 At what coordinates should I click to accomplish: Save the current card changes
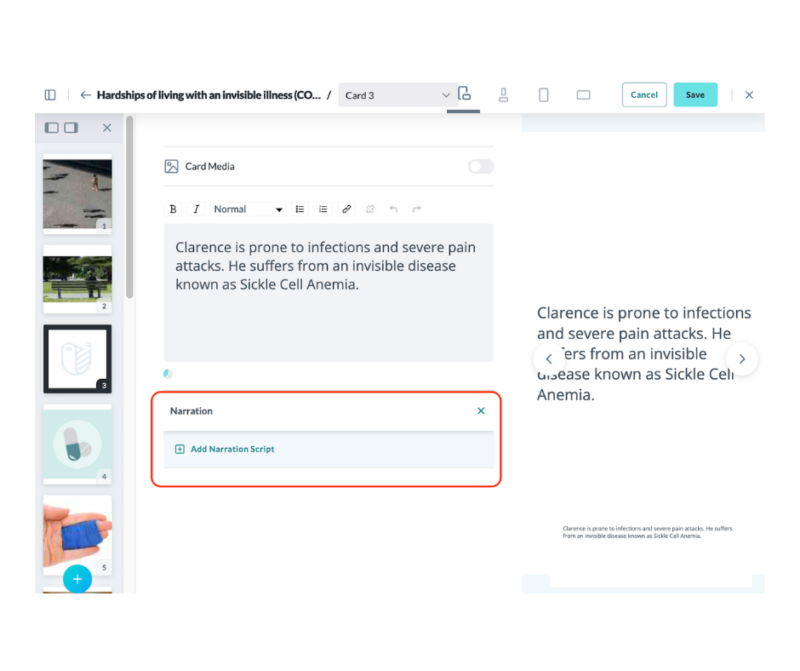coord(695,94)
